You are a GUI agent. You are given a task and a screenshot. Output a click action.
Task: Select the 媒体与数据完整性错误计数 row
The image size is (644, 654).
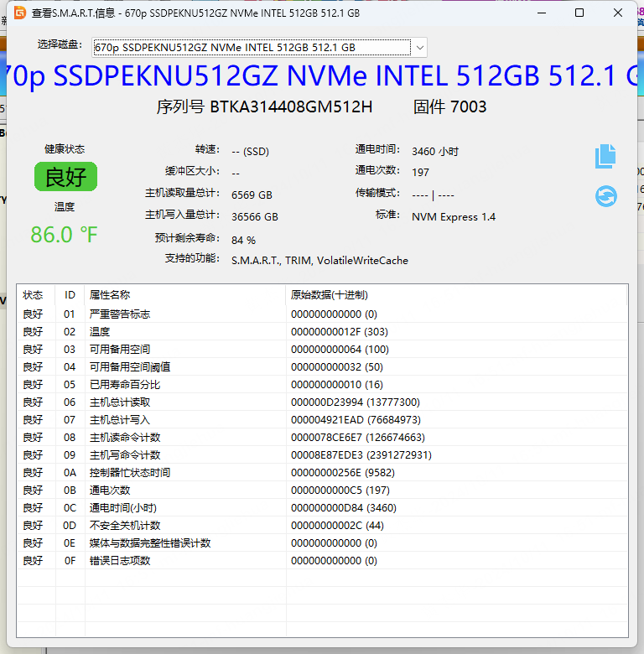tap(322, 543)
